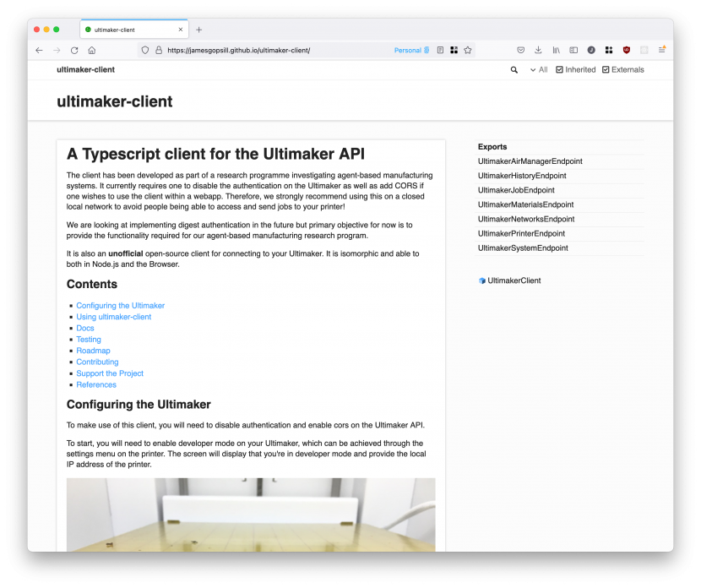Open Configuring the Ultimaker contents link

point(120,306)
